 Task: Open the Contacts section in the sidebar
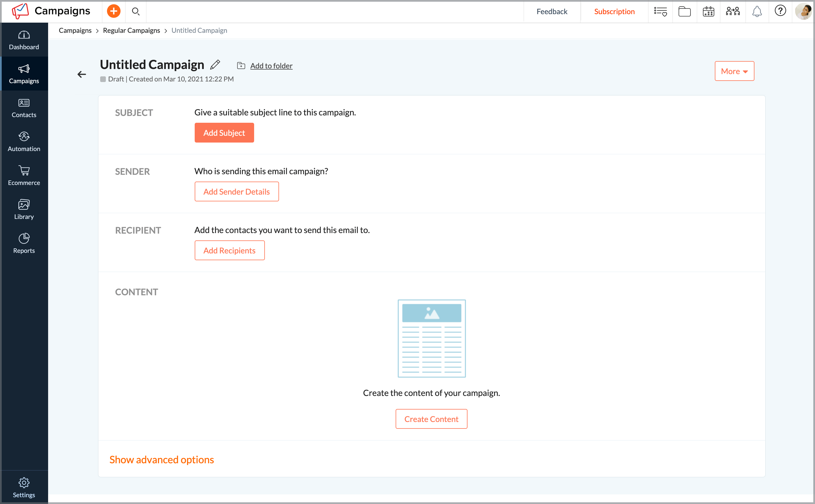[x=24, y=107]
